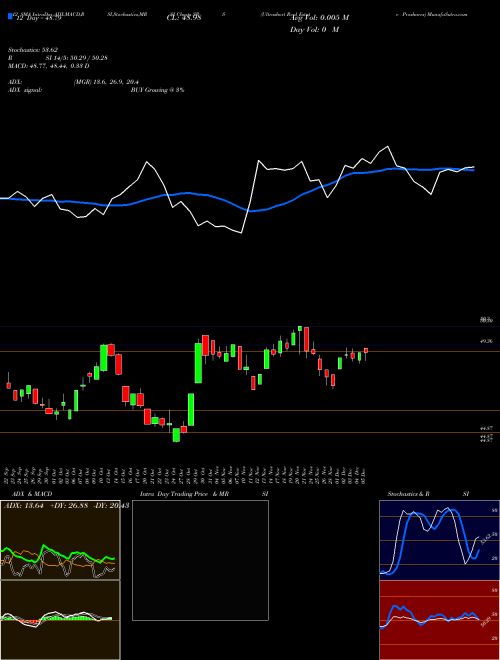The width and height of the screenshot is (500, 660).
Task: Click the blue stochastics chart panel
Action: tap(439, 540)
